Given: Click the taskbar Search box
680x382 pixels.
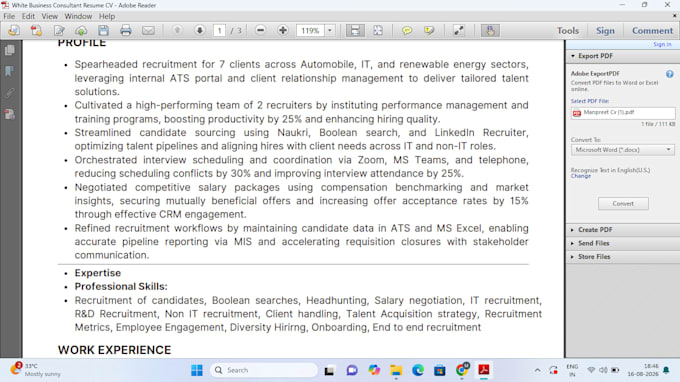Looking at the screenshot, I should 264,370.
